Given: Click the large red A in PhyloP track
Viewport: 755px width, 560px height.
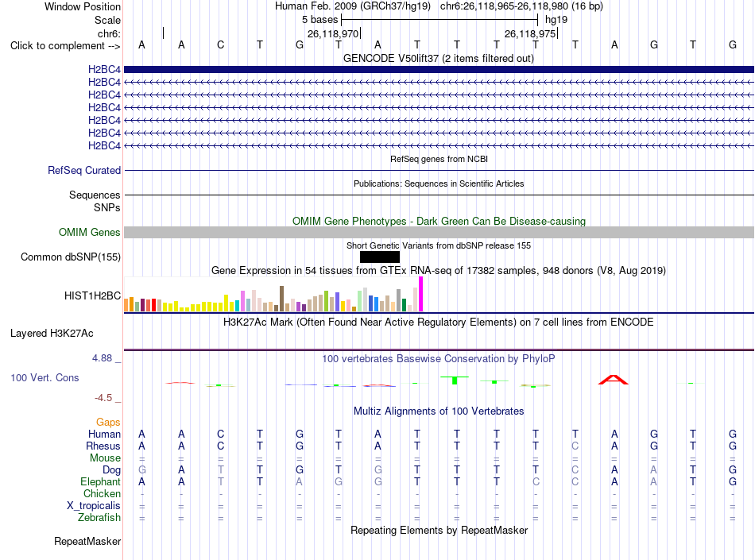Looking at the screenshot, I should click(614, 380).
